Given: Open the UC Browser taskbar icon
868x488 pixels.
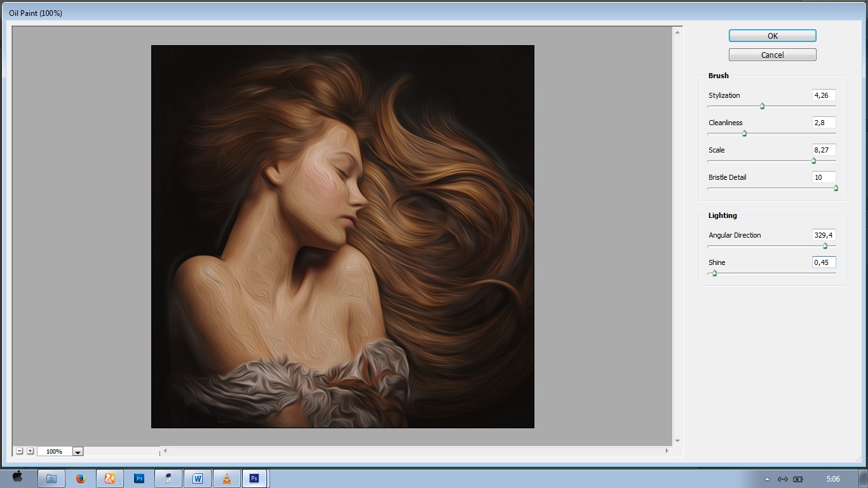Looking at the screenshot, I should (109, 478).
